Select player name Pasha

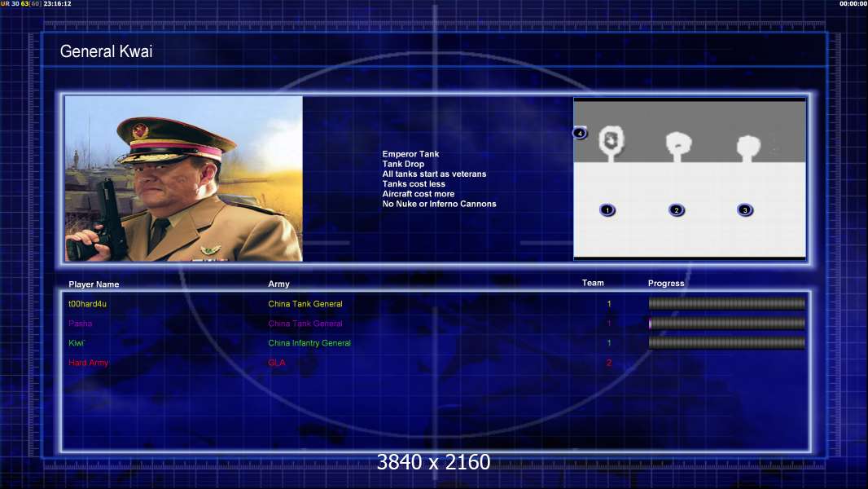click(x=81, y=324)
